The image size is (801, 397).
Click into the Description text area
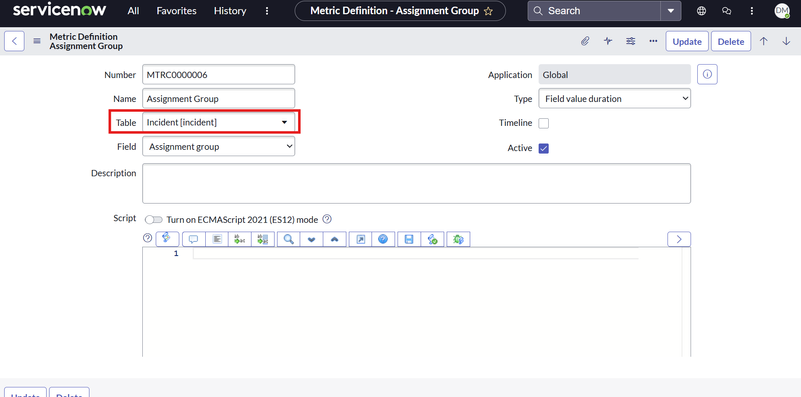coord(416,183)
